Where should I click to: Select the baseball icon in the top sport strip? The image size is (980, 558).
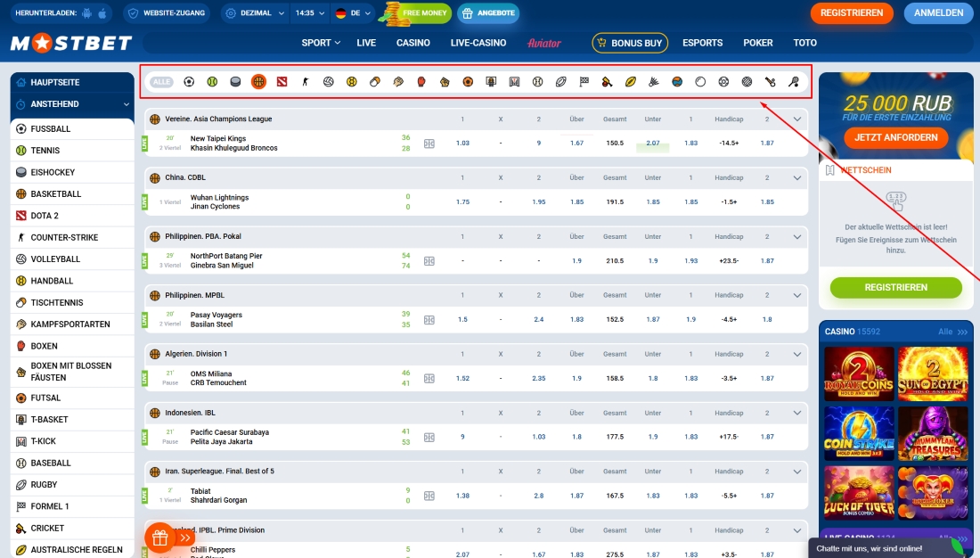[537, 82]
